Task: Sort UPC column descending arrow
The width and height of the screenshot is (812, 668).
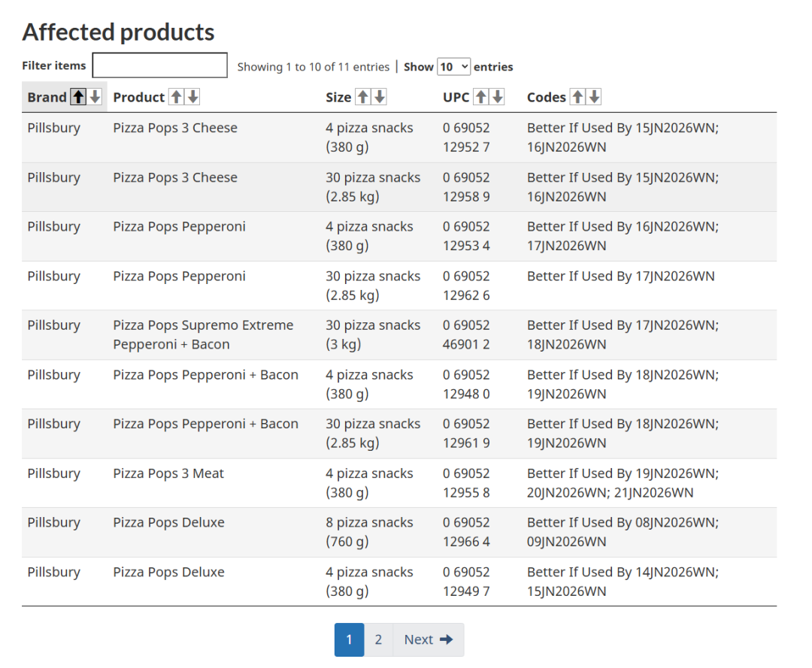Action: tap(497, 97)
